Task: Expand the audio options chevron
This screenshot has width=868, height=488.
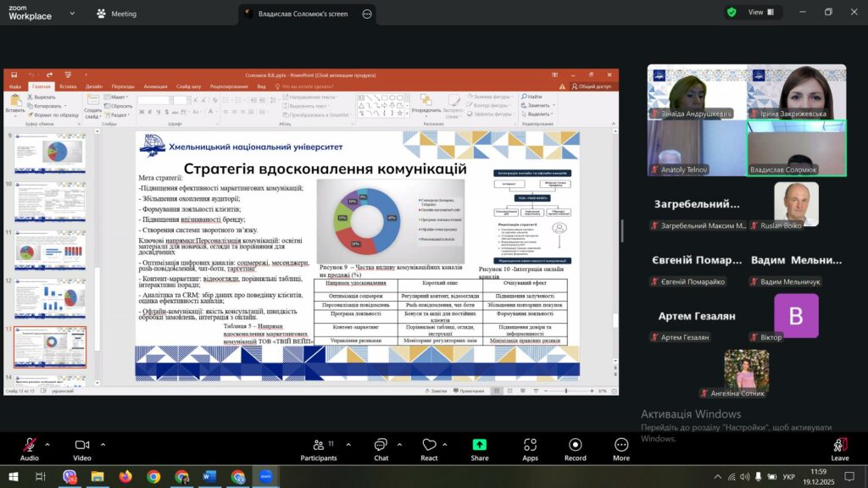Action: click(x=47, y=444)
